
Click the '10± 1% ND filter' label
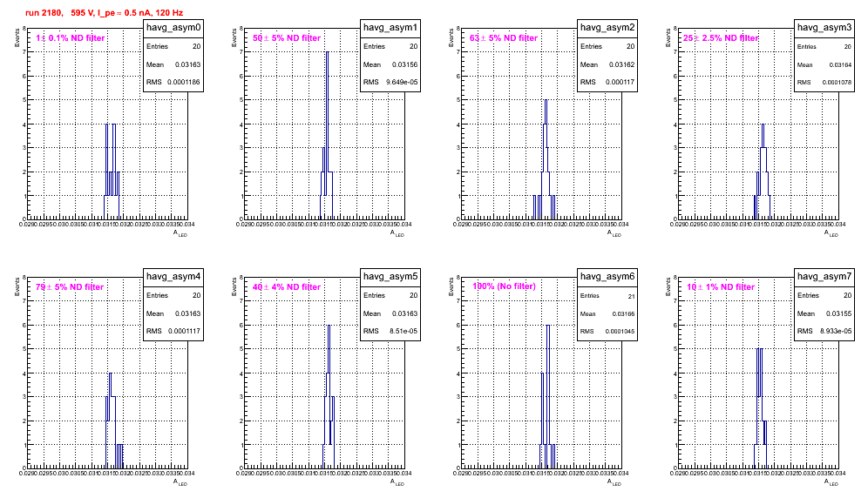click(721, 287)
